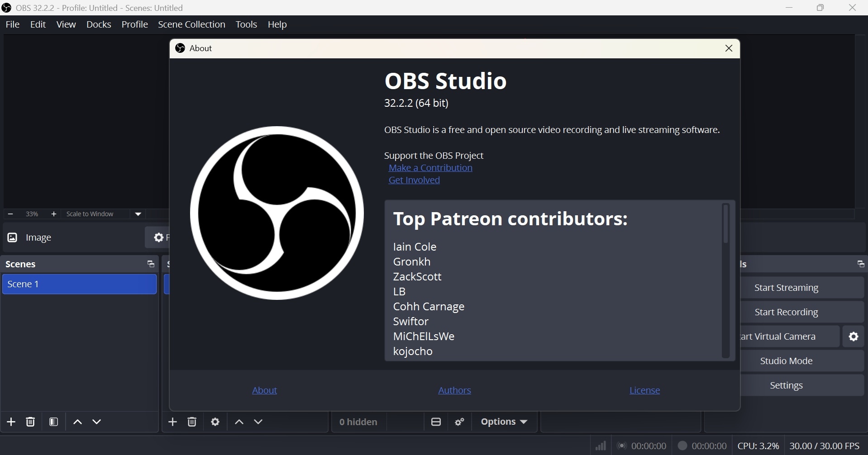This screenshot has width=868, height=455.
Task: Pop out the Controls dock
Action: (x=860, y=264)
